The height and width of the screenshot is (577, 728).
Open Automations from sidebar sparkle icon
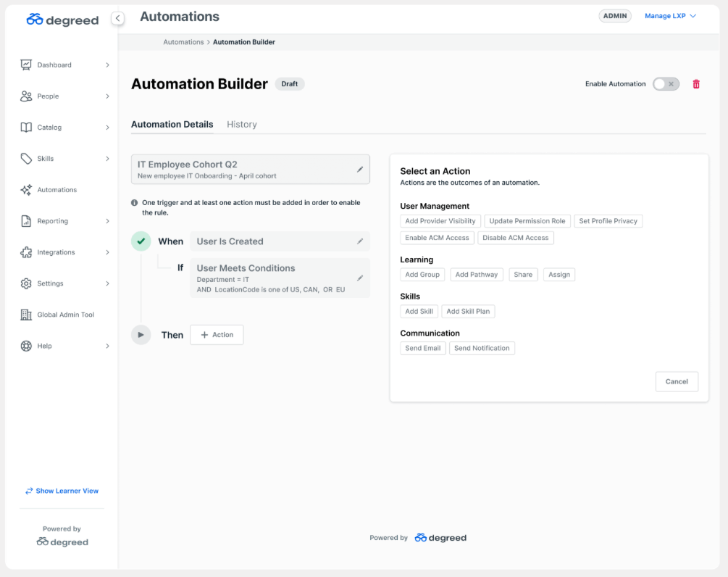tap(26, 190)
